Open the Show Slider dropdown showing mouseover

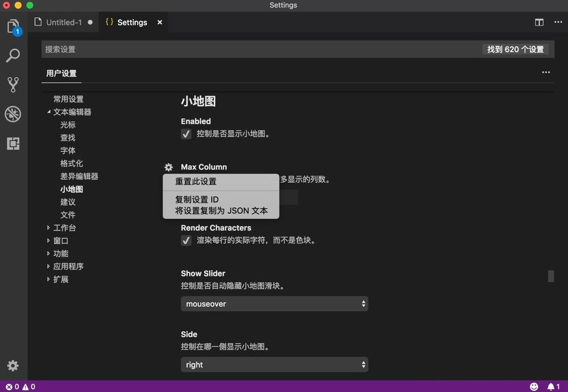[x=274, y=304]
